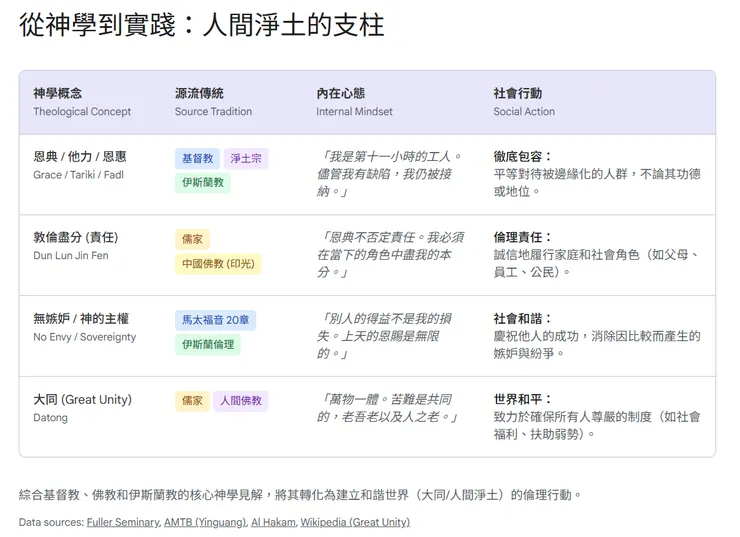Click the 社會和諧 social action heading
Image resolution: width=740 pixels, height=537 pixels.
tap(522, 319)
